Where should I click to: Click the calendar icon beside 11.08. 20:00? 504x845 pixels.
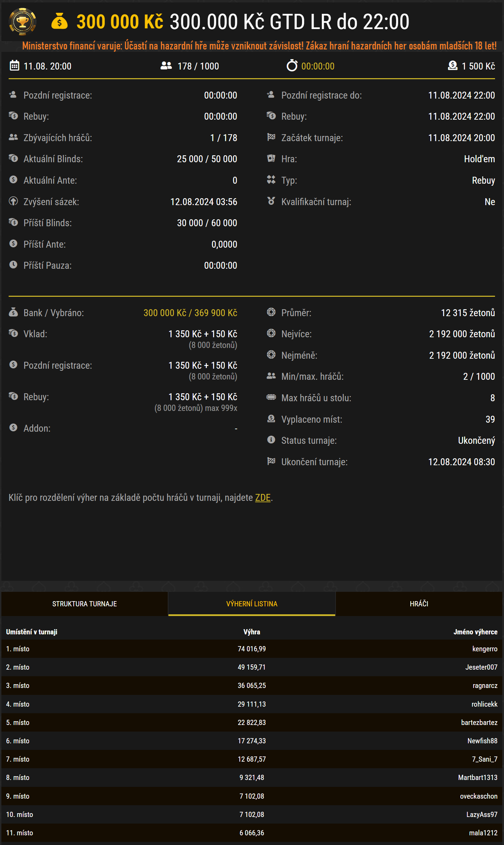14,66
